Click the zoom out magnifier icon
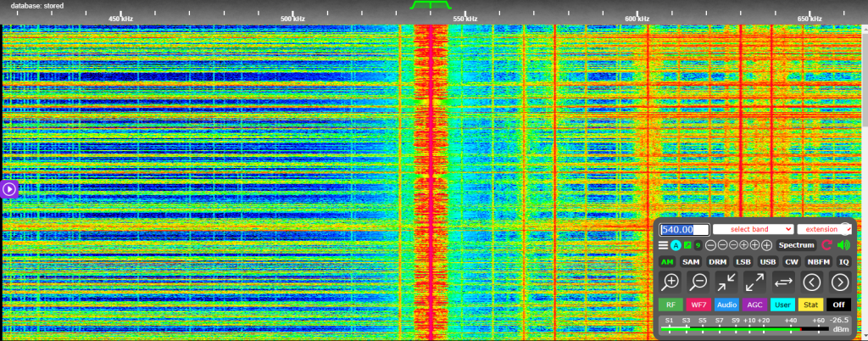Image resolution: width=868 pixels, height=341 pixels. (x=699, y=282)
